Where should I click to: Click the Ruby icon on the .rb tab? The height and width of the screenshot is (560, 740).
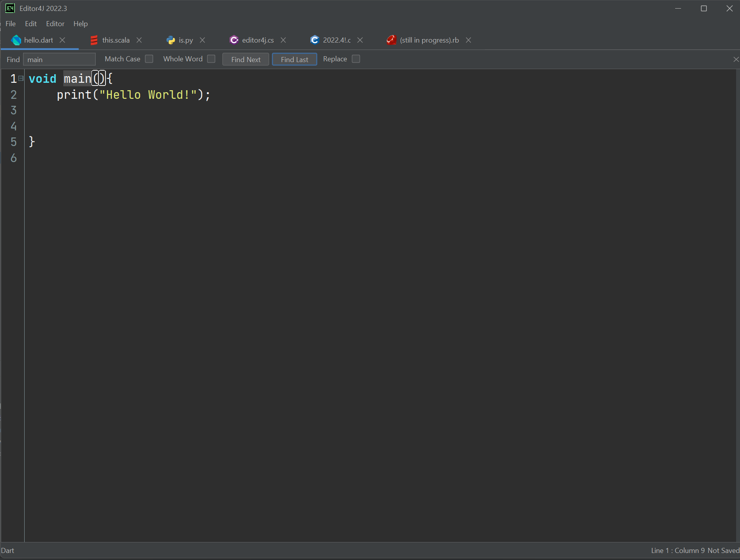click(x=391, y=40)
